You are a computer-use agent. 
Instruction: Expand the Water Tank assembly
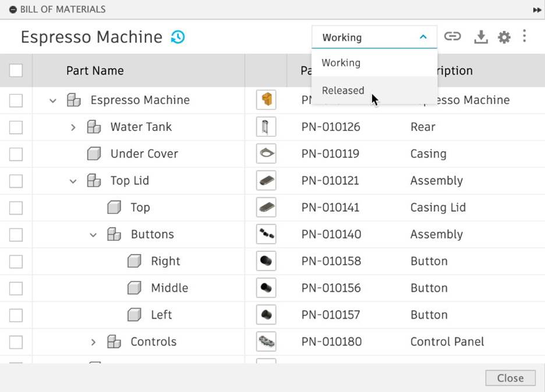73,127
